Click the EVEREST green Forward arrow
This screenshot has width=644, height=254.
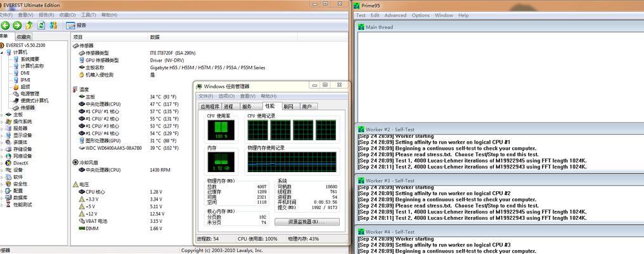pos(17,25)
